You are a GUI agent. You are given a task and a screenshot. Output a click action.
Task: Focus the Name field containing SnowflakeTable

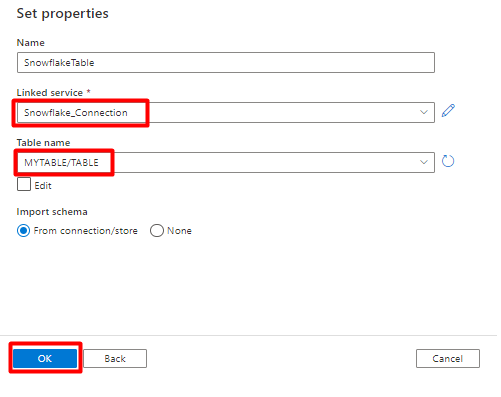(226, 62)
